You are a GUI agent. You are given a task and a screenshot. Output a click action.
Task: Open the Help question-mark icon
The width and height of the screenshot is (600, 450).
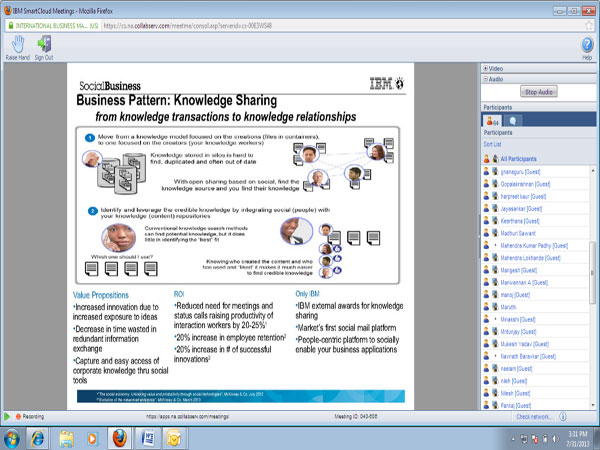coord(587,45)
